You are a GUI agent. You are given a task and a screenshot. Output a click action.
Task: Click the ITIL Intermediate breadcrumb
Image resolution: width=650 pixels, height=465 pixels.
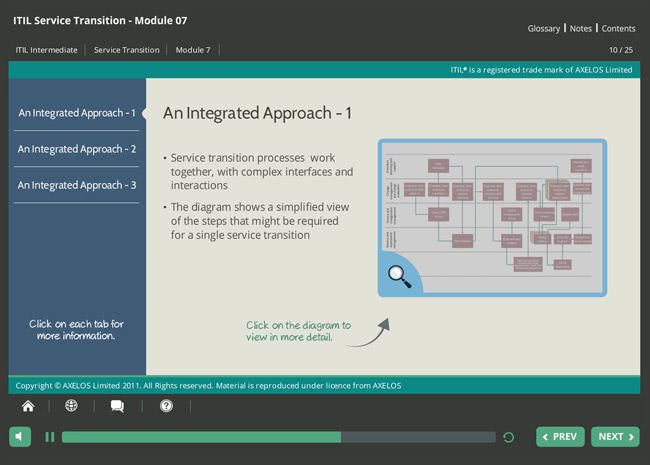click(46, 50)
